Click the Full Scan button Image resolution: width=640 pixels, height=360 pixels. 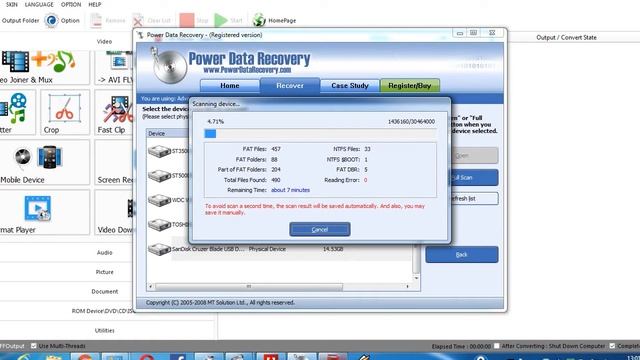(474, 178)
